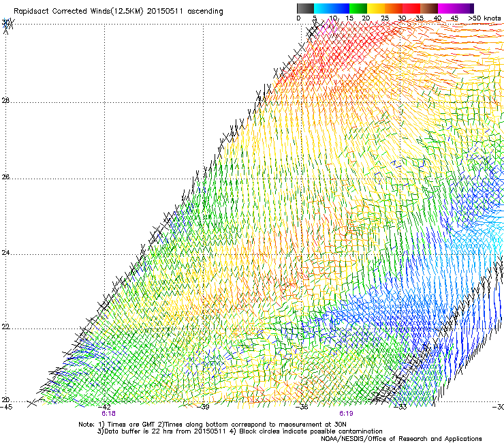The height and width of the screenshot is (443, 504).
Task: Click the purple time stamp '6:19'
Action: pyautogui.click(x=346, y=414)
